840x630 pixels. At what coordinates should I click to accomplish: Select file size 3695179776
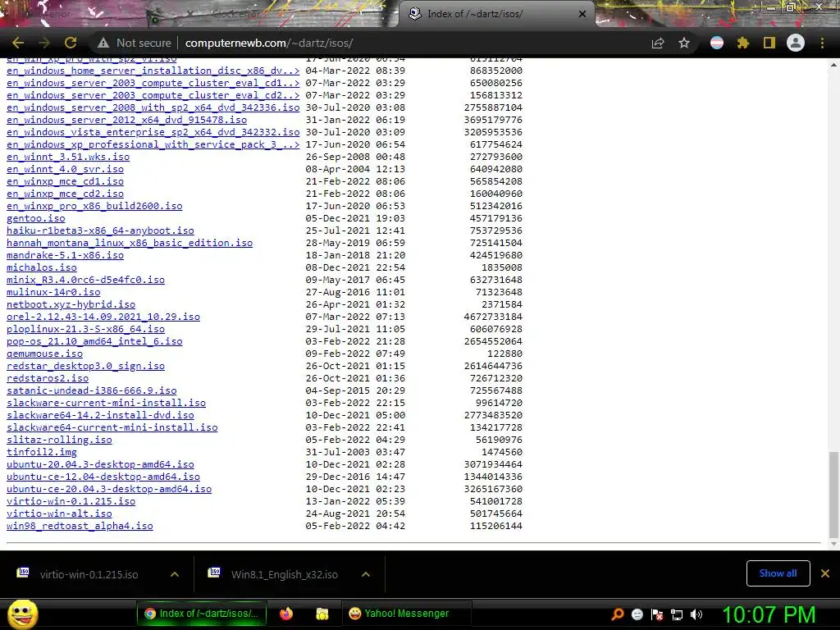(x=493, y=120)
